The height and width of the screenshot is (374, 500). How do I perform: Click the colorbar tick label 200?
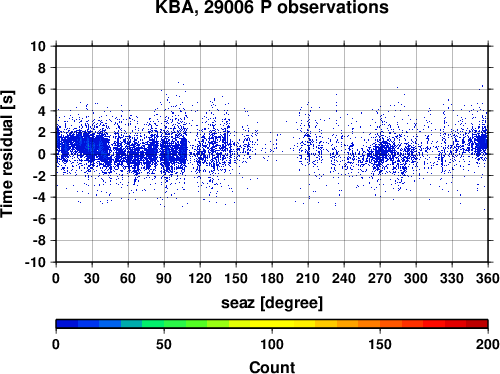click(488, 344)
